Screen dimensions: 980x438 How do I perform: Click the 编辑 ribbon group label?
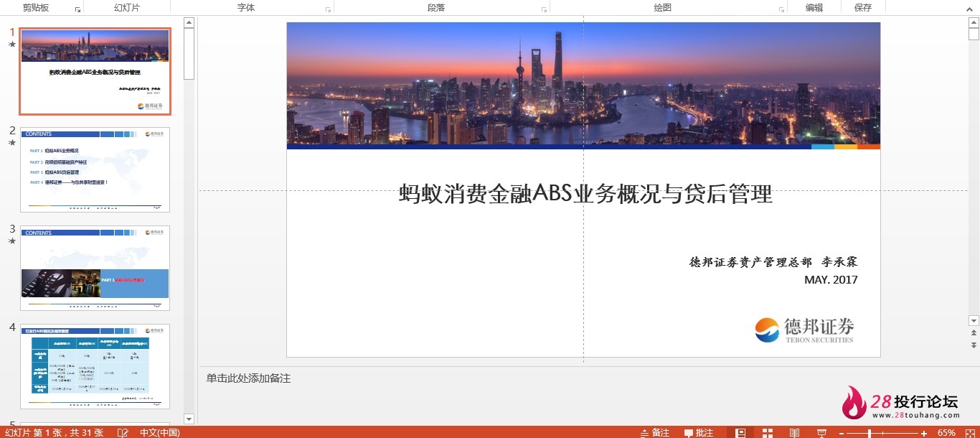coord(814,8)
